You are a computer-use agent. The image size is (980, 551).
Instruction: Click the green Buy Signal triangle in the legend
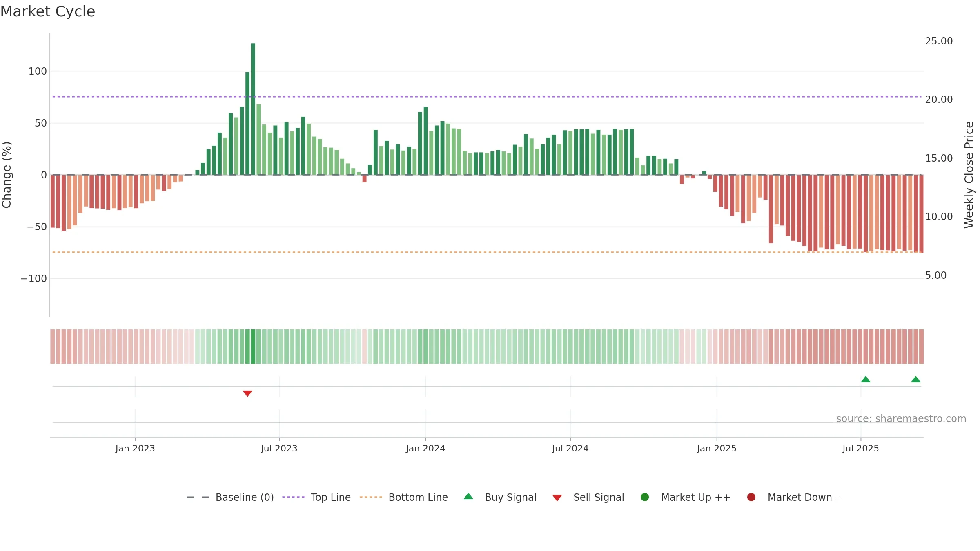(x=468, y=496)
